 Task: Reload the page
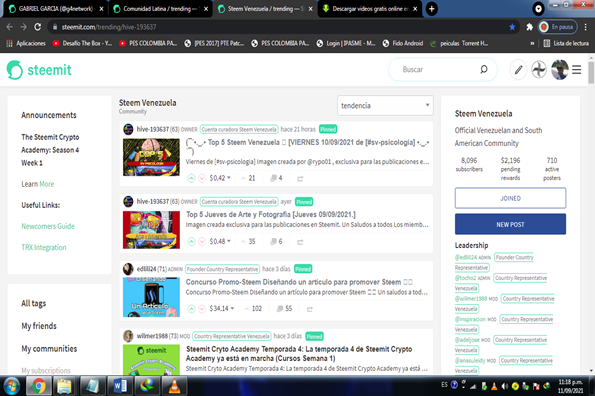pyautogui.click(x=37, y=27)
